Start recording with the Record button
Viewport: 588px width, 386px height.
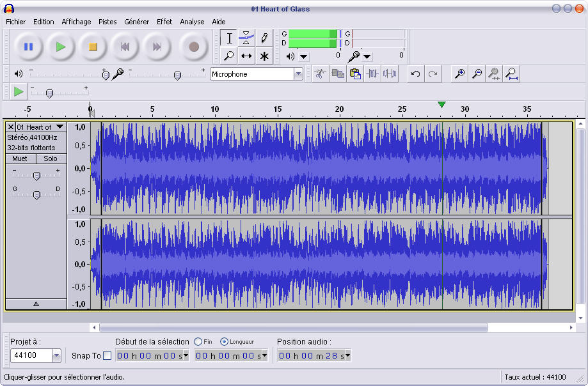coord(194,47)
